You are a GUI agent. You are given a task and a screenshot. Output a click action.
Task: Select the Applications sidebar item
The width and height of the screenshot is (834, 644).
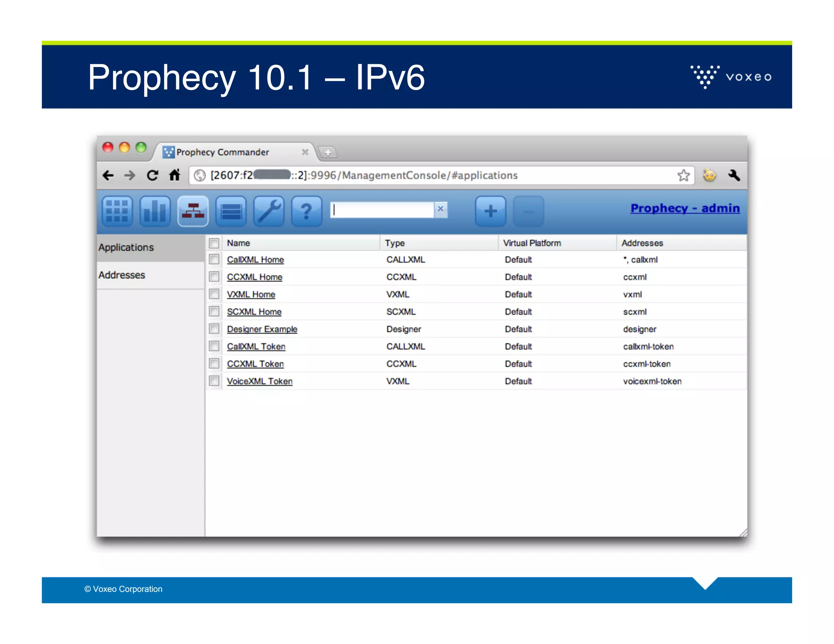[151, 248]
